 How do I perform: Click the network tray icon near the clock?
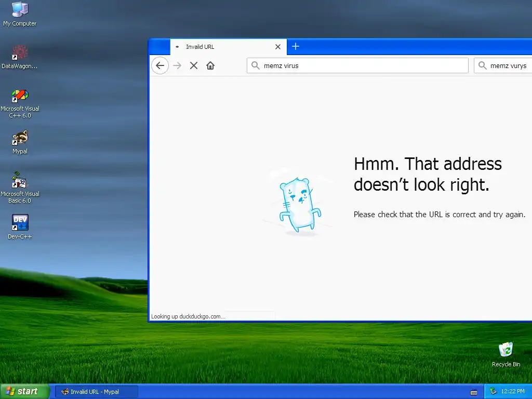pyautogui.click(x=494, y=392)
